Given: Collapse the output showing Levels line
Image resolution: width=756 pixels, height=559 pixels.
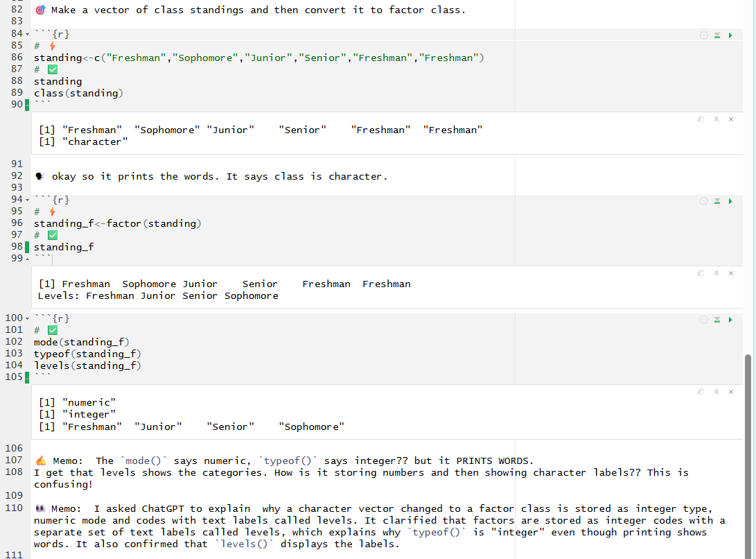Looking at the screenshot, I should (717, 273).
